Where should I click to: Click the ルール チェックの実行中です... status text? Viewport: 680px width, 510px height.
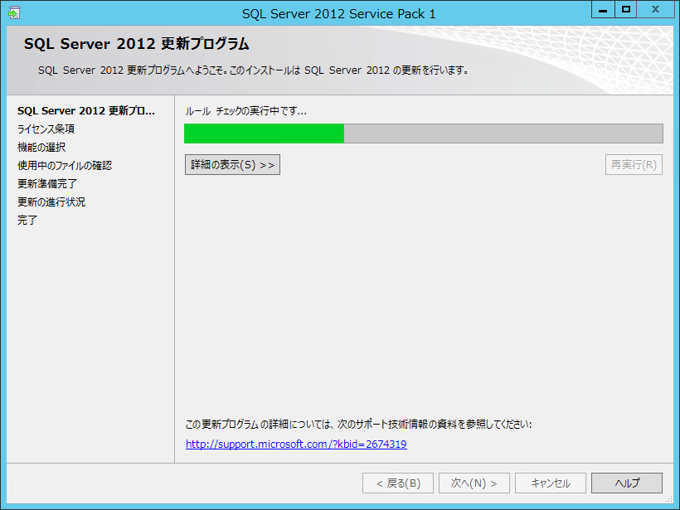point(246,111)
